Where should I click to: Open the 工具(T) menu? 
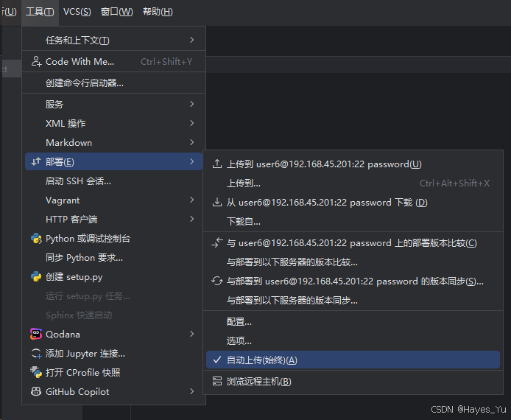[40, 12]
